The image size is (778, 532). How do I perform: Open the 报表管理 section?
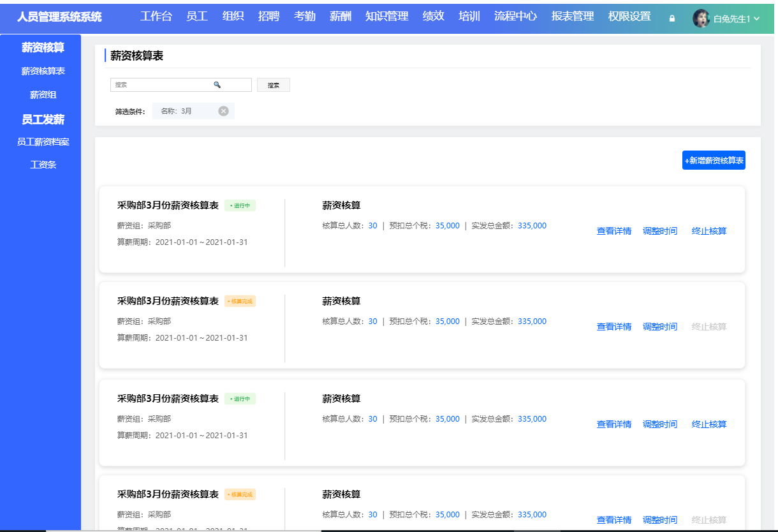[574, 17]
